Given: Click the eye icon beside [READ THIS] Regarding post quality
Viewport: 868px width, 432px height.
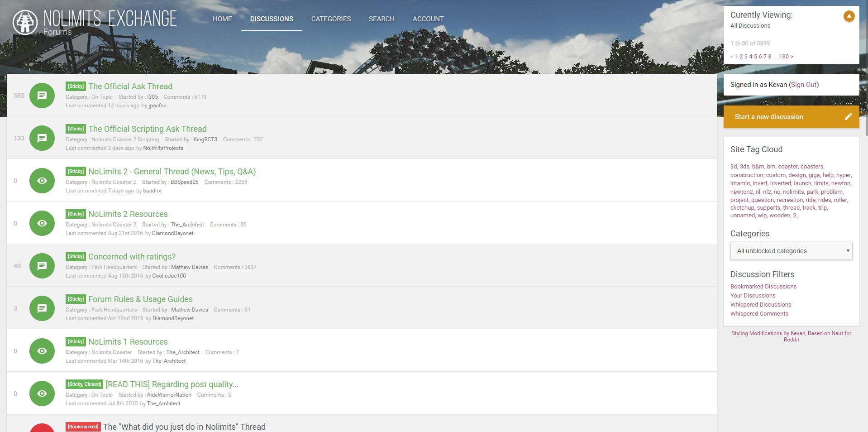Looking at the screenshot, I should pyautogui.click(x=42, y=394).
